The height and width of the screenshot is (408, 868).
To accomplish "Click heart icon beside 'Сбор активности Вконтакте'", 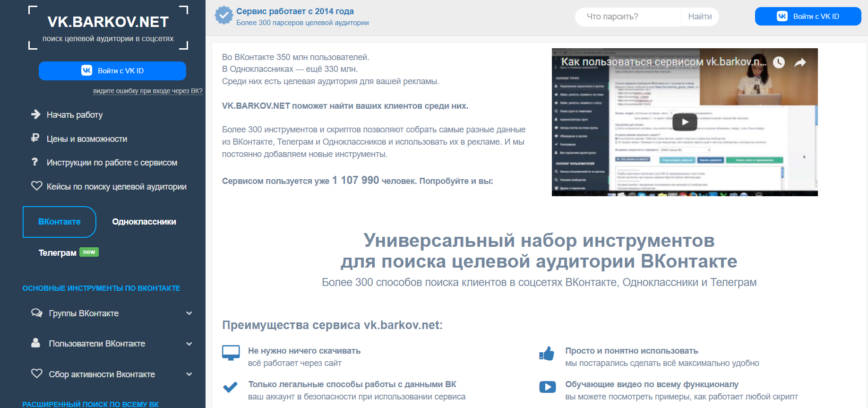I will (36, 373).
